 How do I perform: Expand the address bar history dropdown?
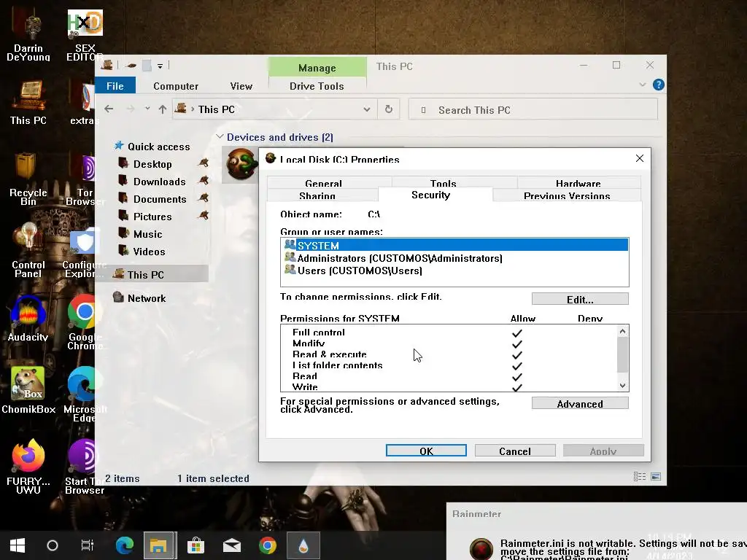pyautogui.click(x=367, y=109)
